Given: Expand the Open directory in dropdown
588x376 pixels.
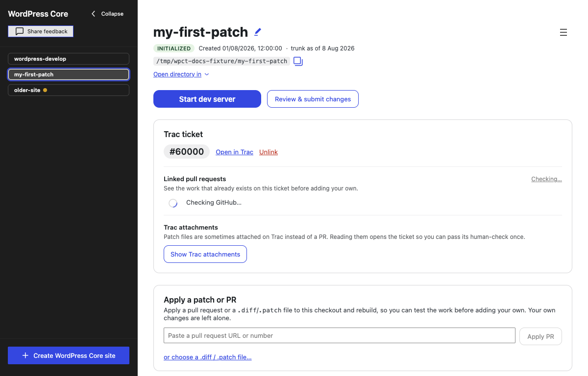Looking at the screenshot, I should point(181,74).
